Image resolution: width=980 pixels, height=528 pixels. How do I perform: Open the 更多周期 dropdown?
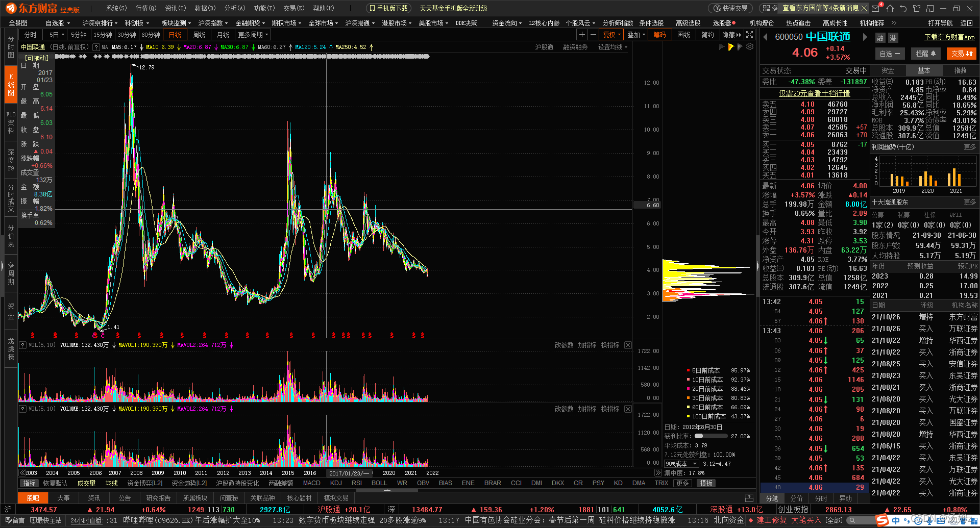tap(253, 35)
